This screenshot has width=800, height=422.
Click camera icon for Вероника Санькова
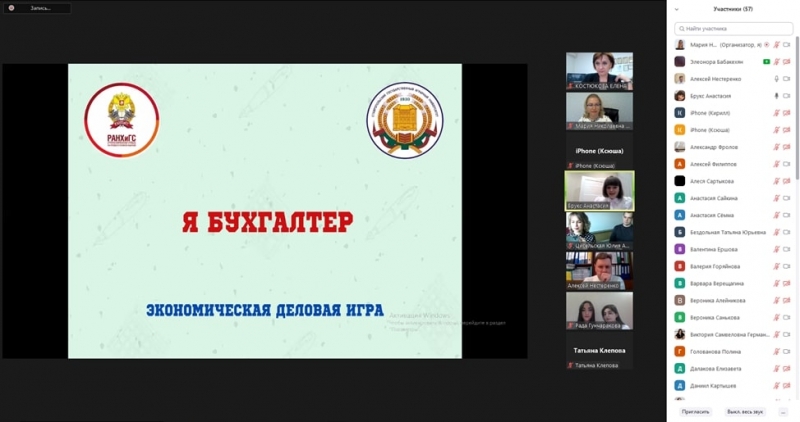(787, 317)
